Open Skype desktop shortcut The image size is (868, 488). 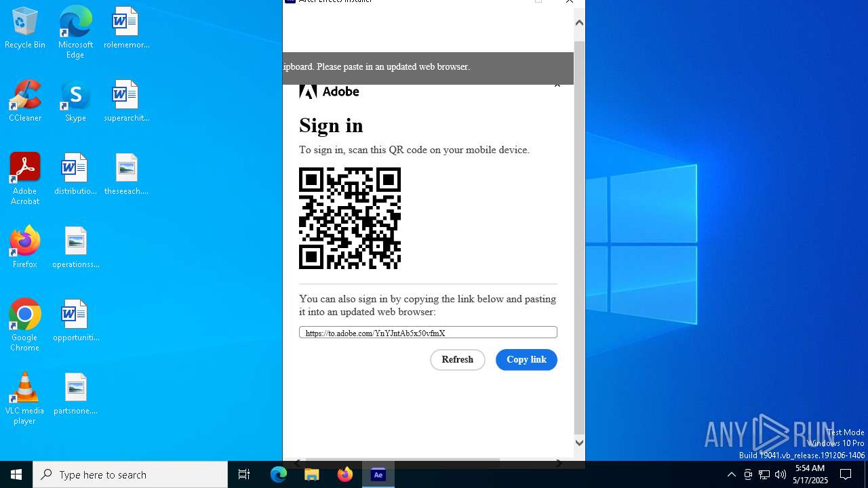pos(75,102)
